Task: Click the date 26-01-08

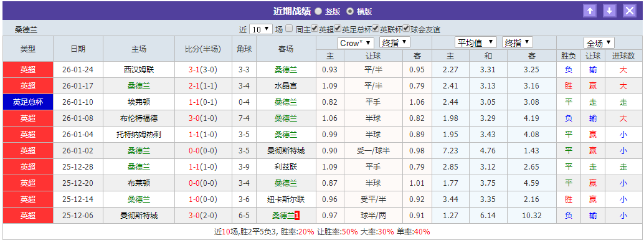Action: 78,118
